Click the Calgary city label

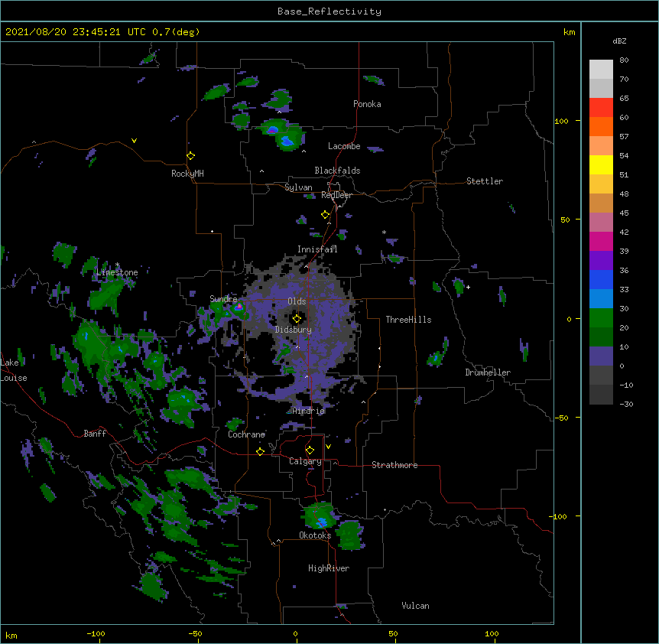pos(305,461)
